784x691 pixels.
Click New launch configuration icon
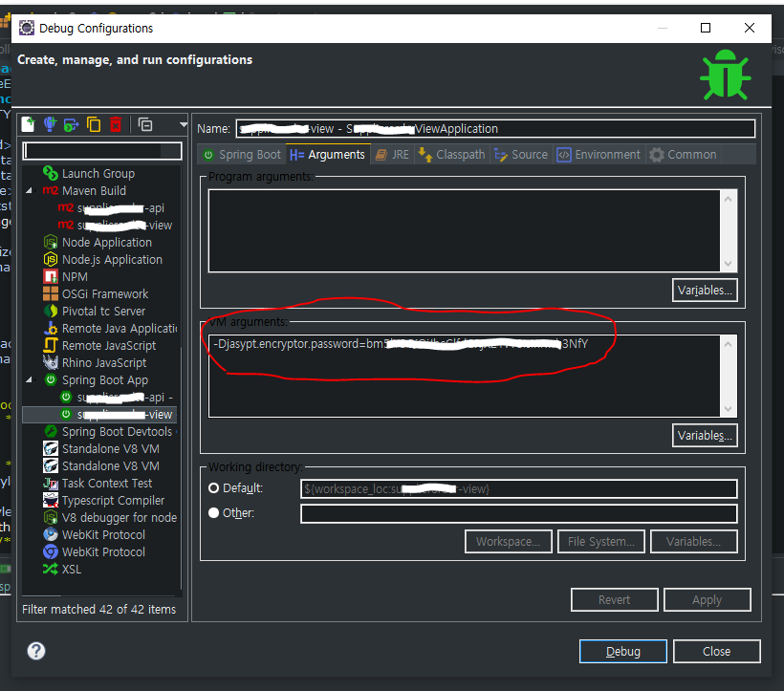[29, 124]
